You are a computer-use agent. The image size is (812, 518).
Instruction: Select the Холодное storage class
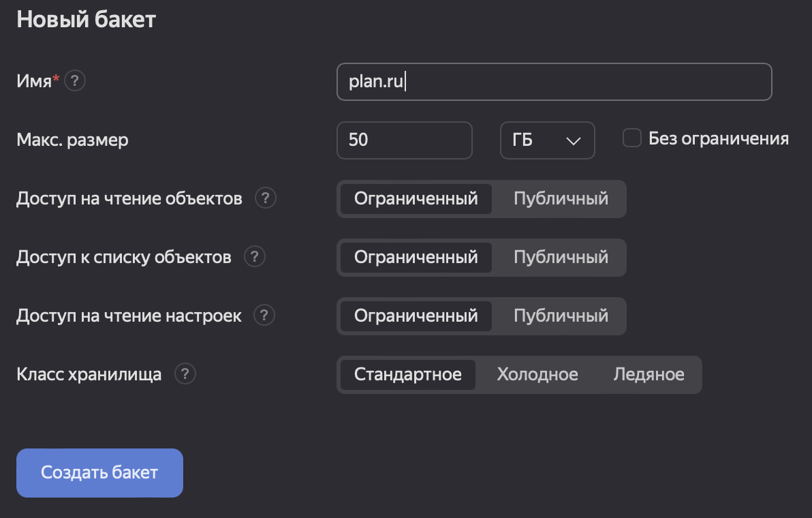click(x=537, y=374)
